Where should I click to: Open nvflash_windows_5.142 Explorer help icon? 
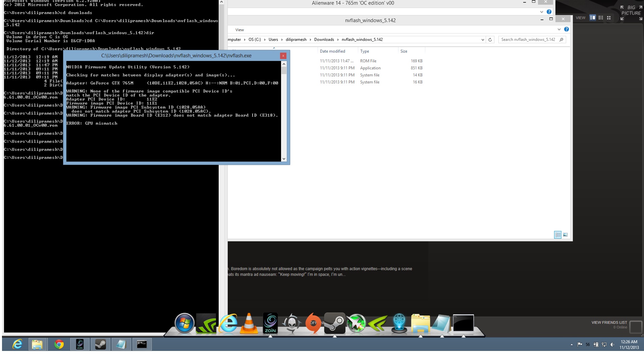(567, 29)
